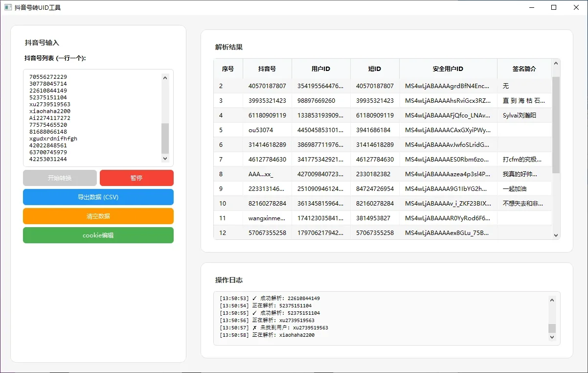Select the 短ID cell 84724726954
The height and width of the screenshot is (373, 588).
click(x=375, y=188)
